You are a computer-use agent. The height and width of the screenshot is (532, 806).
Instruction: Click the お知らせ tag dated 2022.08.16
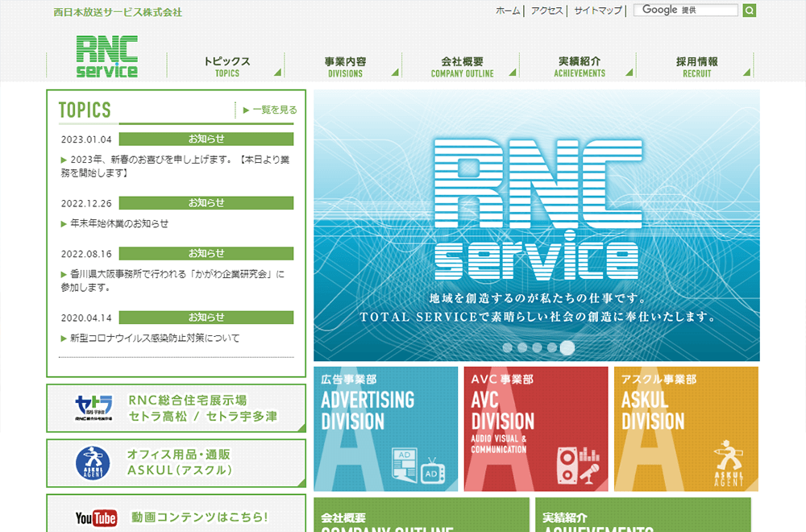(x=206, y=253)
